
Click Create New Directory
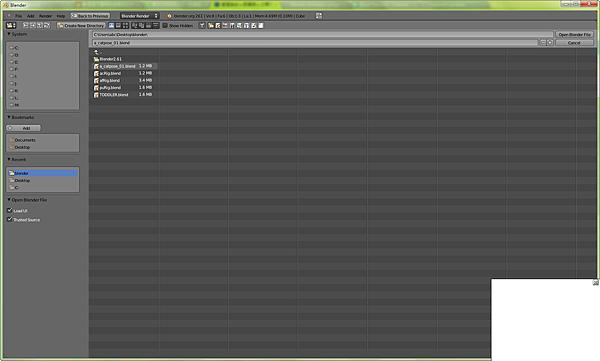coord(81,25)
